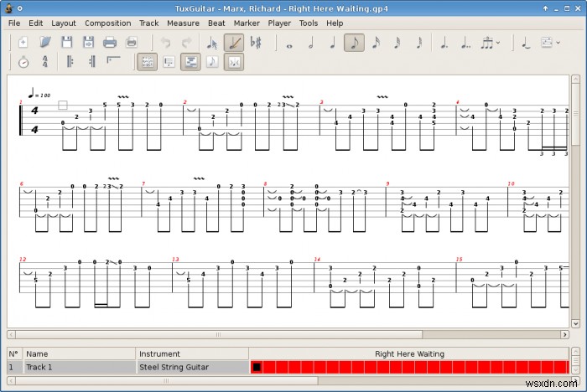Click the score vertical scrollbar up arrow
The image size is (587, 392).
tap(575, 80)
